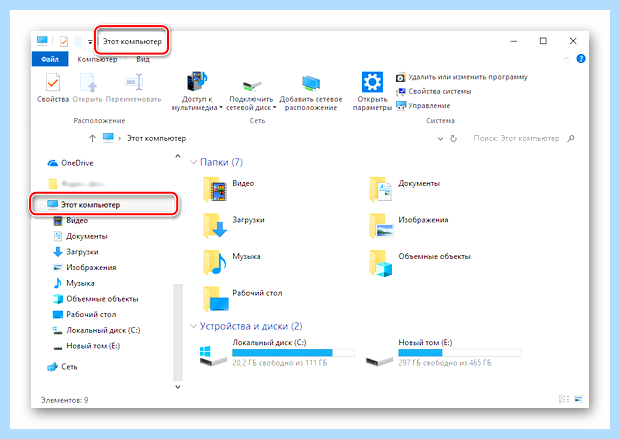
Task: Click the search magnifier icon
Action: [x=571, y=138]
